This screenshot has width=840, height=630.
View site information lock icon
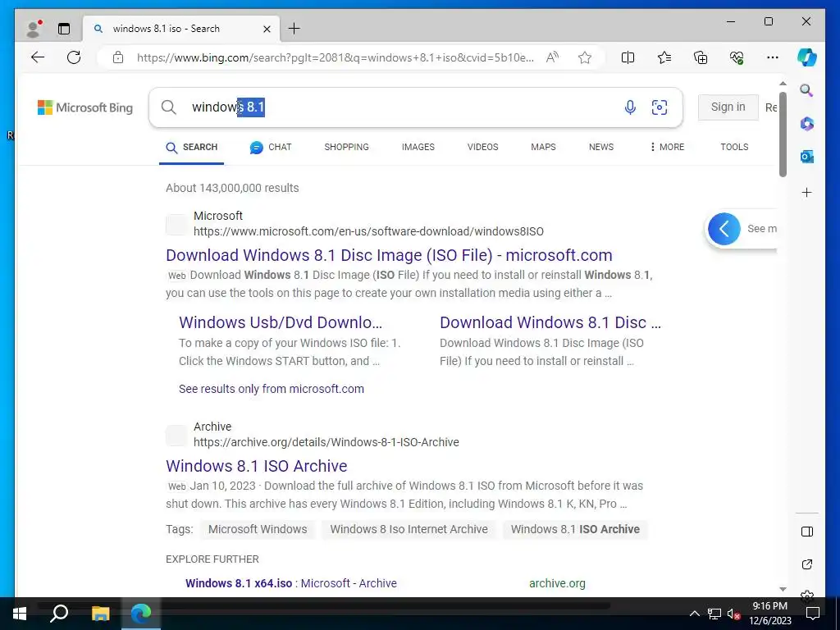[118, 57]
